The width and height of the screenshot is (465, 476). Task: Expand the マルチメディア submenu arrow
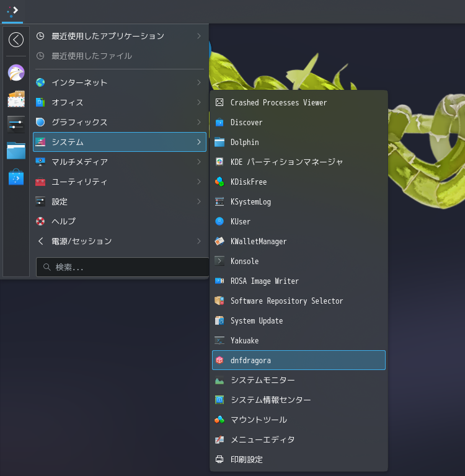(199, 162)
